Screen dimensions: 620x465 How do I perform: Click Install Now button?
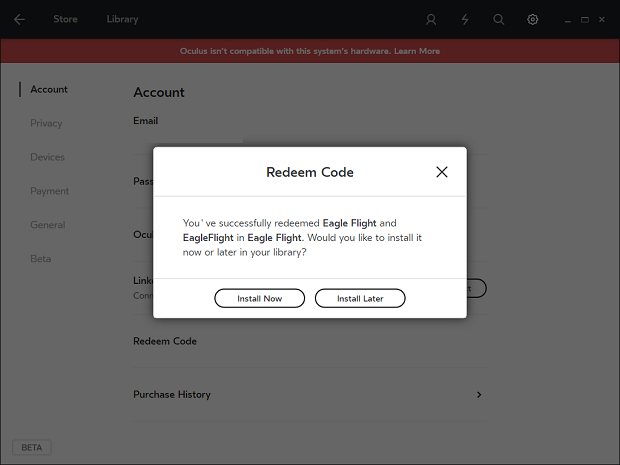coord(259,298)
